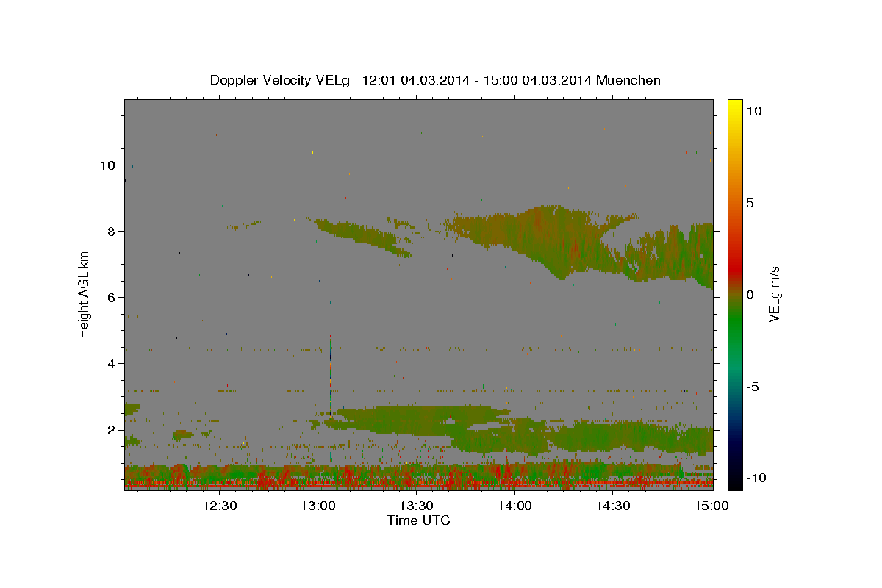Click the "Height AGL km" axis label
Image resolution: width=882 pixels, height=588 pixels.
[x=85, y=294]
